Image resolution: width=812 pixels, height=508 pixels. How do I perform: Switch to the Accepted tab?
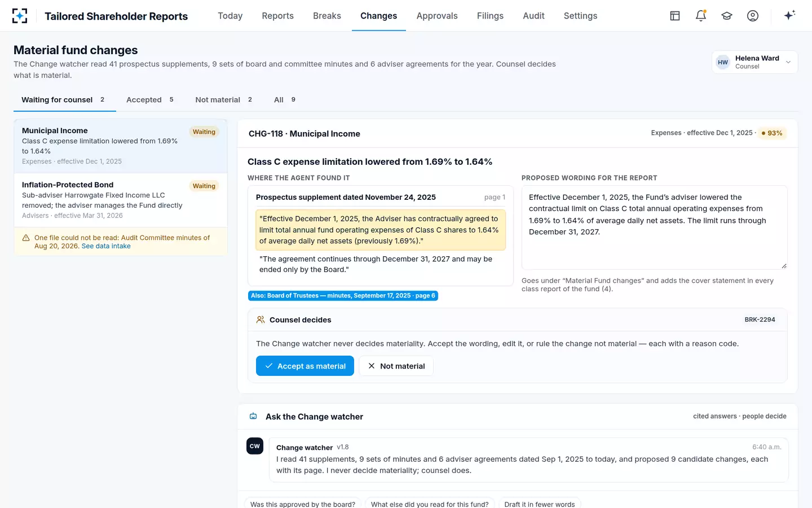[x=150, y=100]
